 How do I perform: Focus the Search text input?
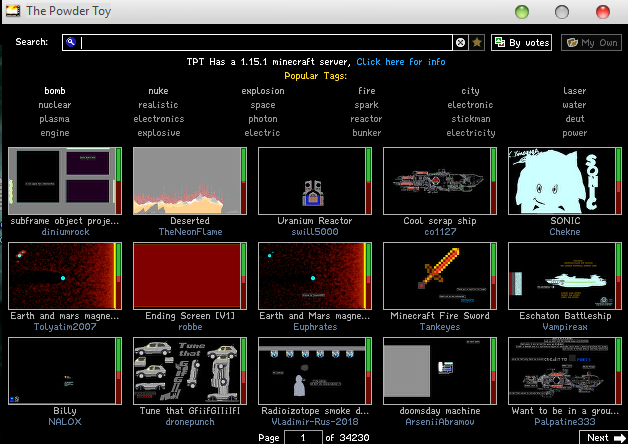coord(257,42)
